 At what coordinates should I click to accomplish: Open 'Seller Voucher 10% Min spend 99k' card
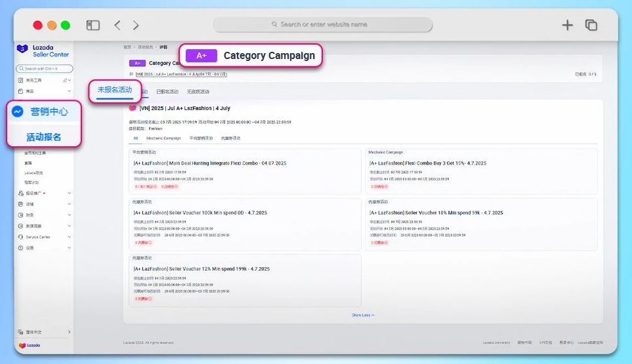481,224
